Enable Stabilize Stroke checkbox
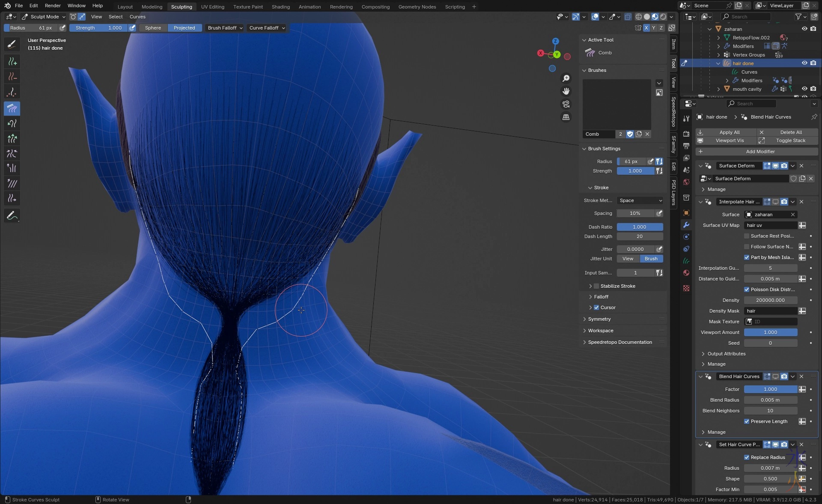Viewport: 822px width, 504px height. point(596,286)
